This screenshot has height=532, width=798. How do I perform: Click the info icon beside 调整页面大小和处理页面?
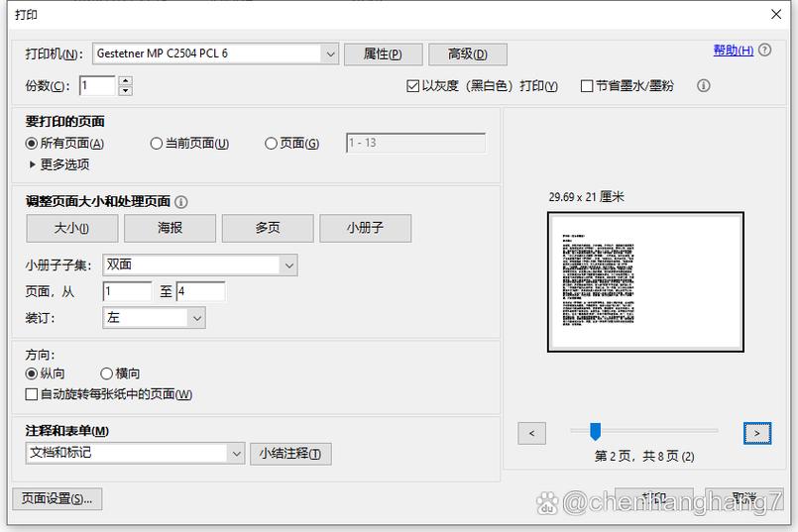click(181, 202)
